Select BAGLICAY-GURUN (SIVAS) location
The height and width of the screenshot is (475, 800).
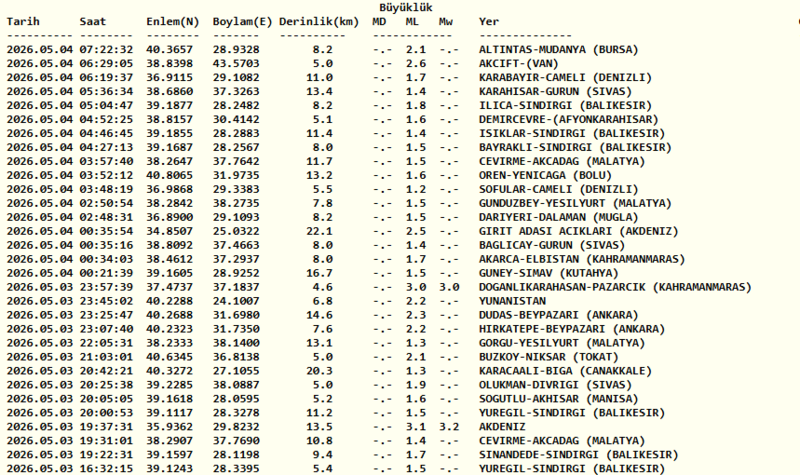pyautogui.click(x=552, y=245)
